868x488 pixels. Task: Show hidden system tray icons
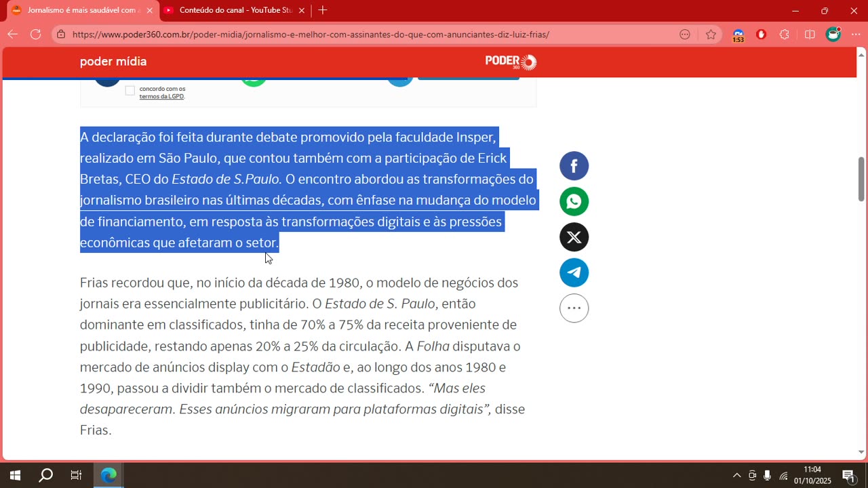pos(737,475)
